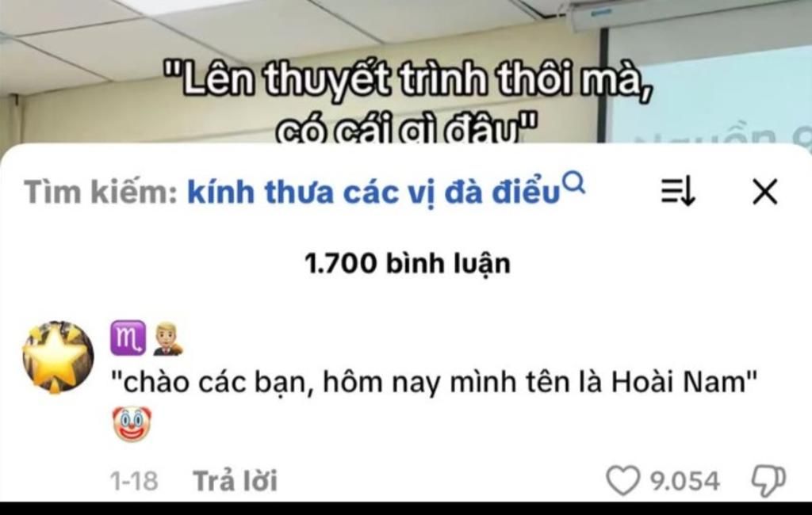Tap the video caption "Lên thuyết trình thôi mà"
Image resolution: width=812 pixels, height=515 pixels.
point(407,80)
